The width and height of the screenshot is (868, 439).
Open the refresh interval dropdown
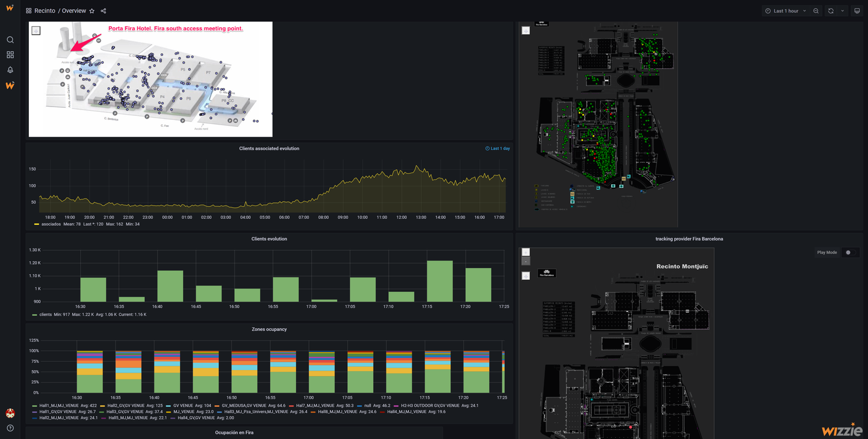point(843,10)
